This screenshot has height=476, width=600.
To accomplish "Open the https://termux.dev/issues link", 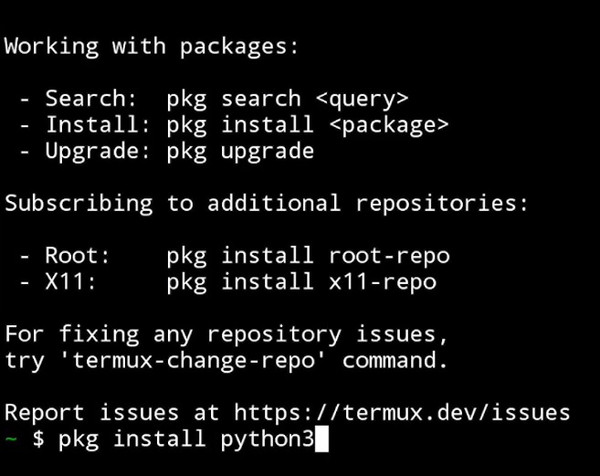I will tap(402, 411).
